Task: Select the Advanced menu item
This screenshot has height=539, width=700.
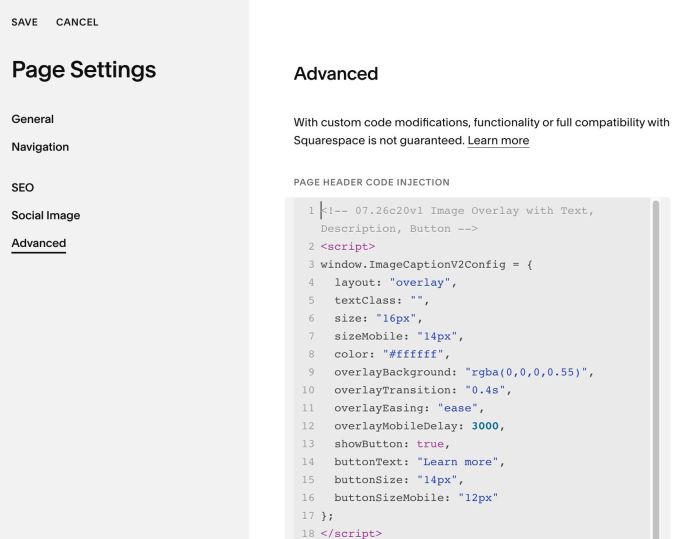Action: pyautogui.click(x=39, y=243)
